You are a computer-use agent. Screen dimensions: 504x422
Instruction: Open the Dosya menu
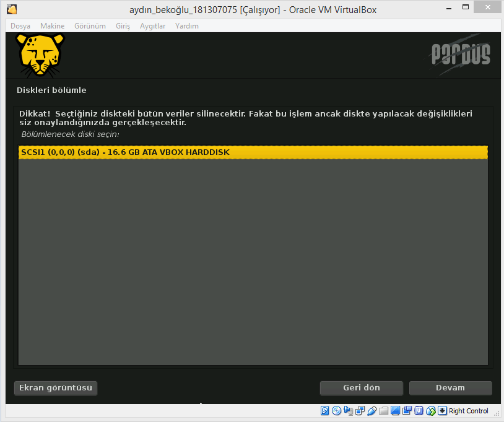pyautogui.click(x=20, y=26)
